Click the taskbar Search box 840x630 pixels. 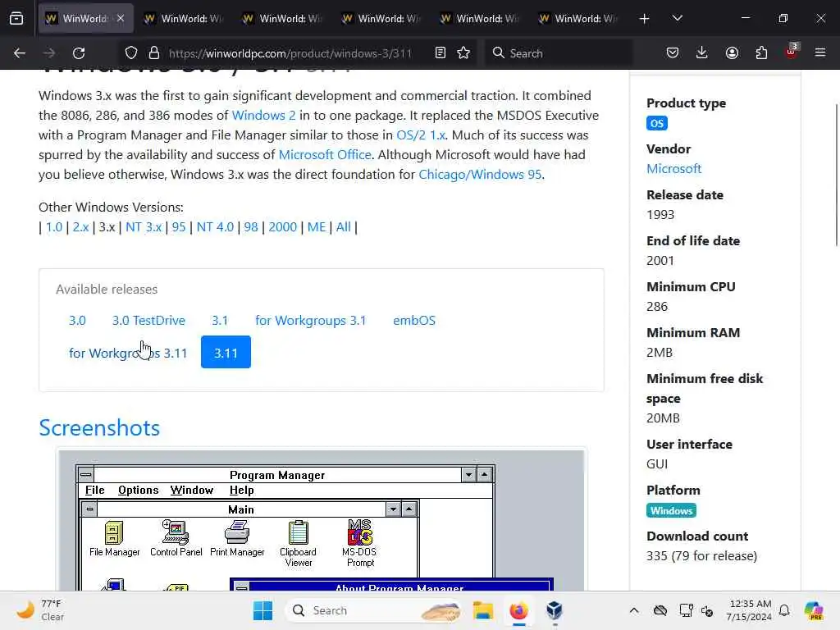tap(374, 610)
